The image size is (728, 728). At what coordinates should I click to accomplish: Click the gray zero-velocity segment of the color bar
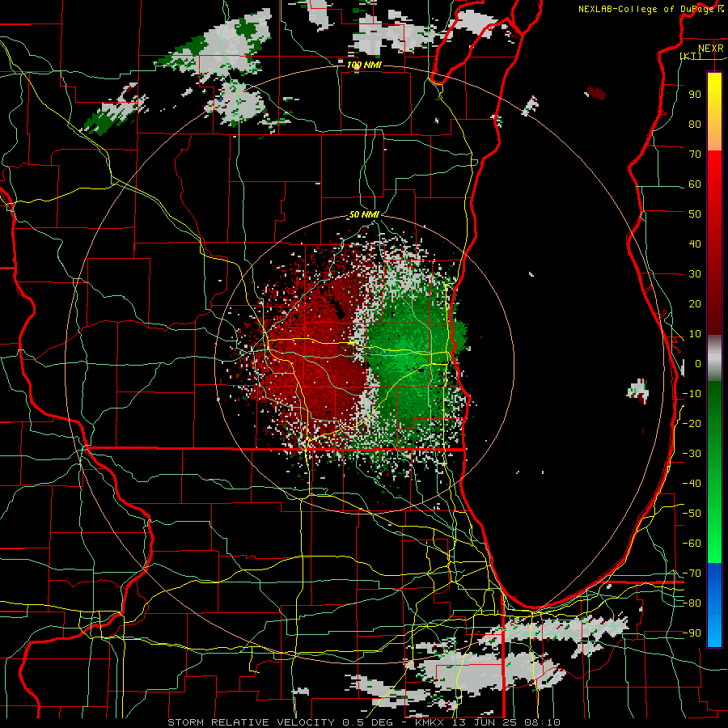(714, 358)
